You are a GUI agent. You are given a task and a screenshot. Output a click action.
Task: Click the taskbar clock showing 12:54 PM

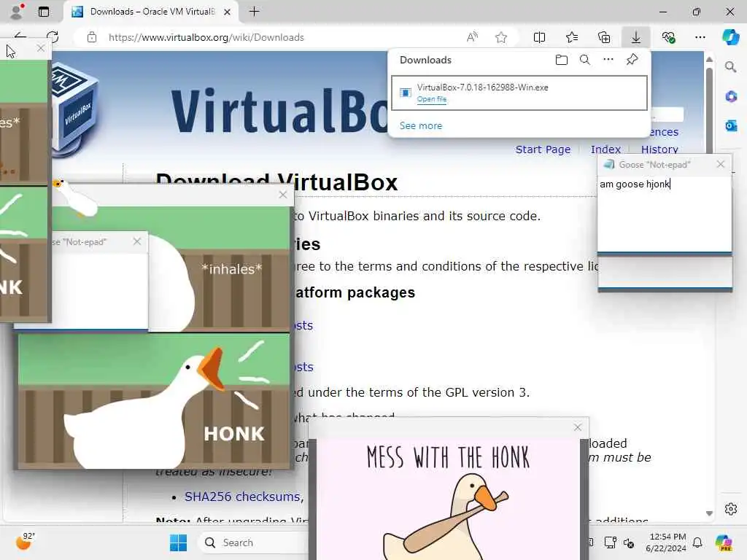click(x=667, y=542)
